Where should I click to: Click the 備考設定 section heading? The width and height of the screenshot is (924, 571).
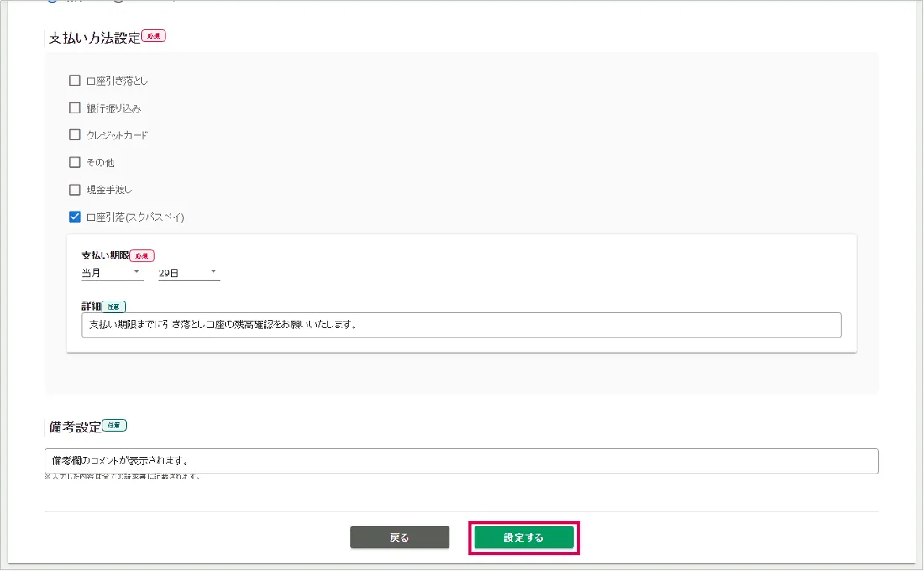pyautogui.click(x=75, y=427)
